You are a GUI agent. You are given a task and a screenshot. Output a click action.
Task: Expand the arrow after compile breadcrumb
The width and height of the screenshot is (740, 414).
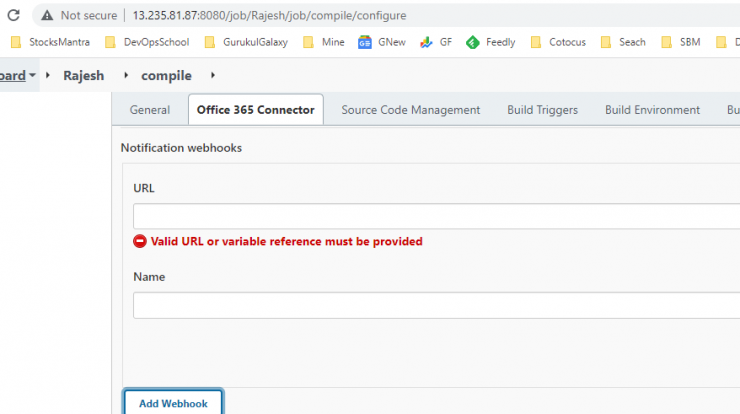click(x=213, y=75)
